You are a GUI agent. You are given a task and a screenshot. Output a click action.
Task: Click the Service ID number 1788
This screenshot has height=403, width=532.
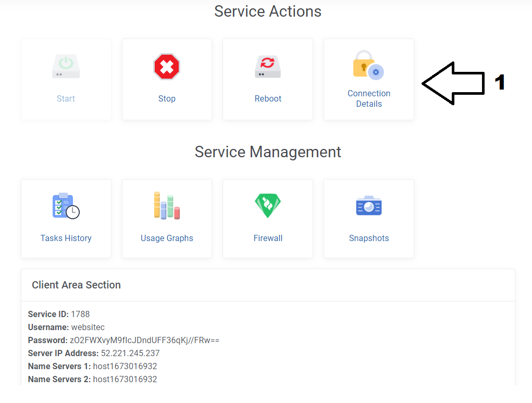pyautogui.click(x=80, y=314)
